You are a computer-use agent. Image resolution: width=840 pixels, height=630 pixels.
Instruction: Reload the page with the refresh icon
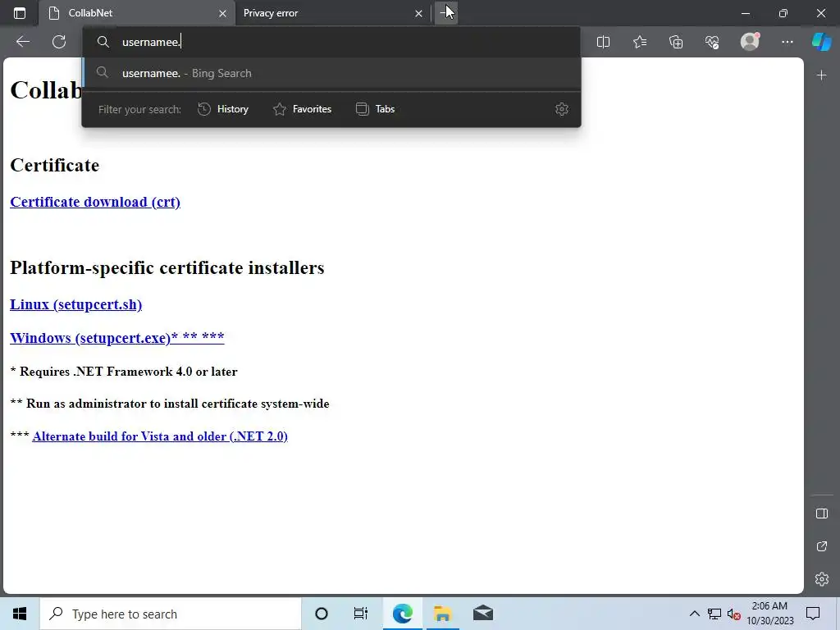pyautogui.click(x=59, y=42)
